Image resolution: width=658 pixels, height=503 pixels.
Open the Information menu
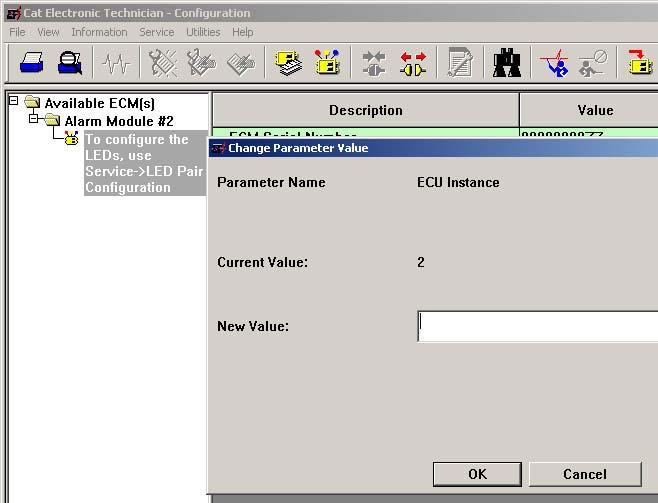click(x=99, y=32)
